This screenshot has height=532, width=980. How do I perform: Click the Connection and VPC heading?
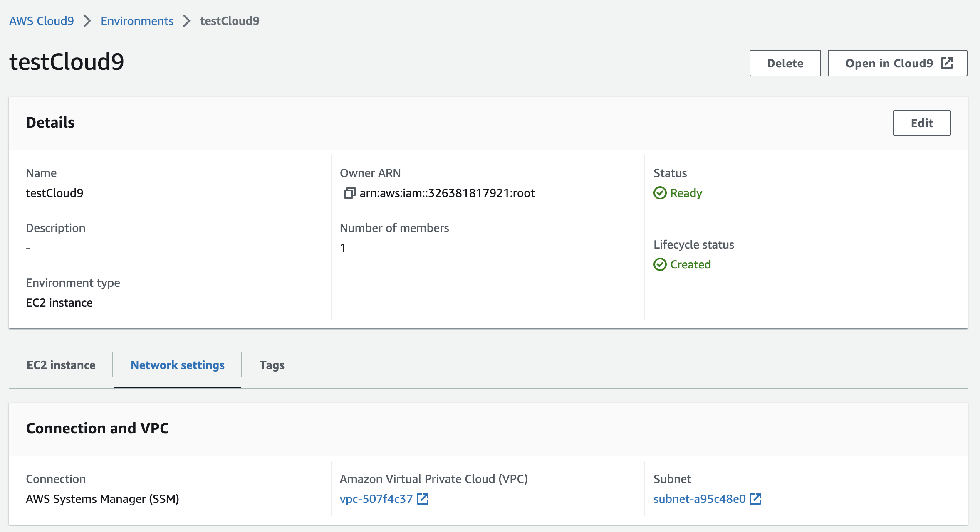coord(97,428)
